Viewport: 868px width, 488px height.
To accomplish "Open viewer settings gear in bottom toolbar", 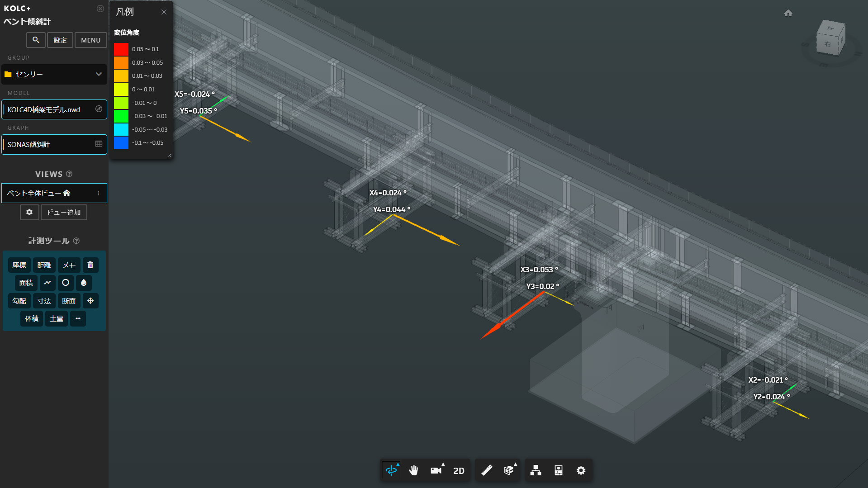I will click(581, 470).
